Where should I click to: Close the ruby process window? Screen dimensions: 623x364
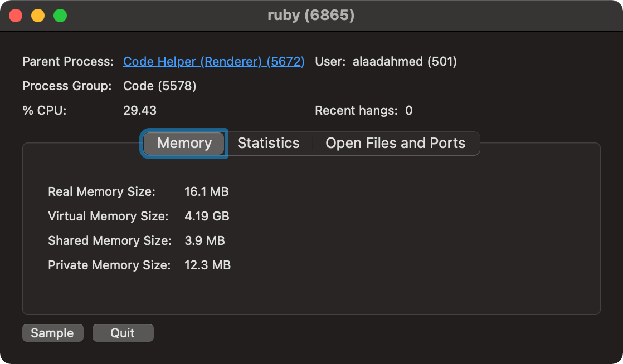coord(16,15)
